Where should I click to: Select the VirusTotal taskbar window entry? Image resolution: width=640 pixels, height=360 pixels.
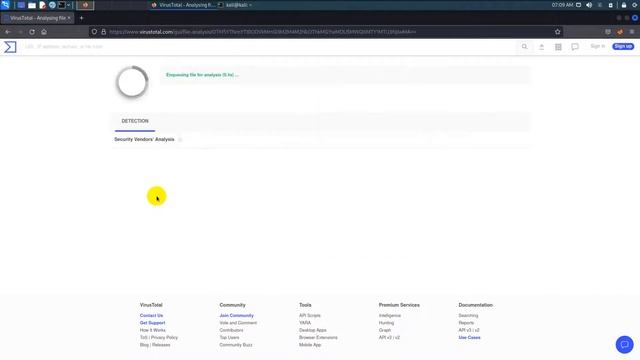click(183, 5)
